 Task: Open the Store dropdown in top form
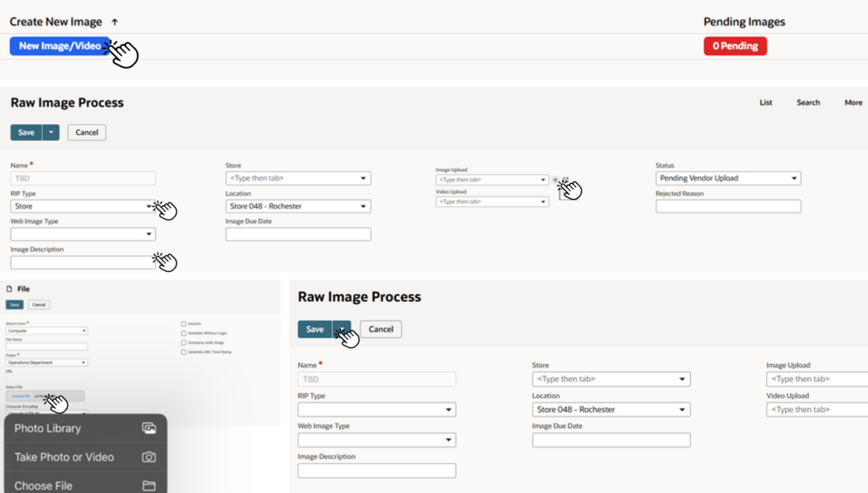(x=298, y=178)
